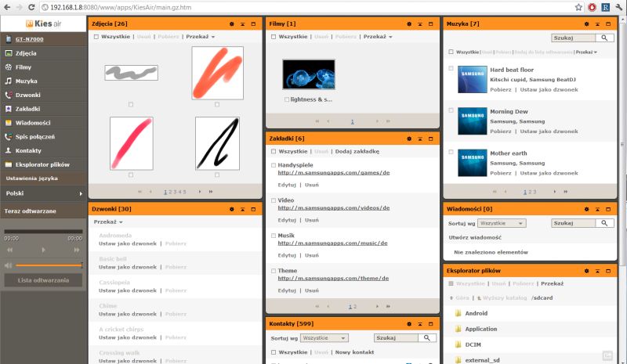
Task: Open Przekaż dropdown in Zdjęcia panel
Action: pyautogui.click(x=201, y=37)
